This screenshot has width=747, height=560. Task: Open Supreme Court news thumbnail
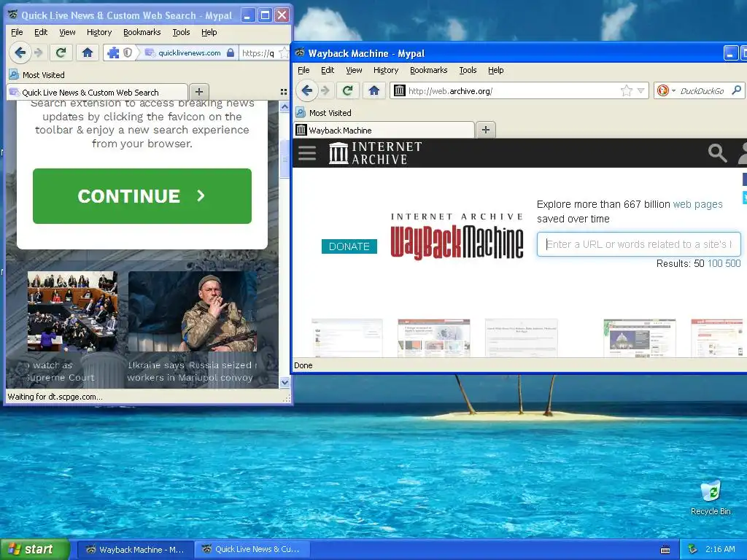pyautogui.click(x=72, y=311)
